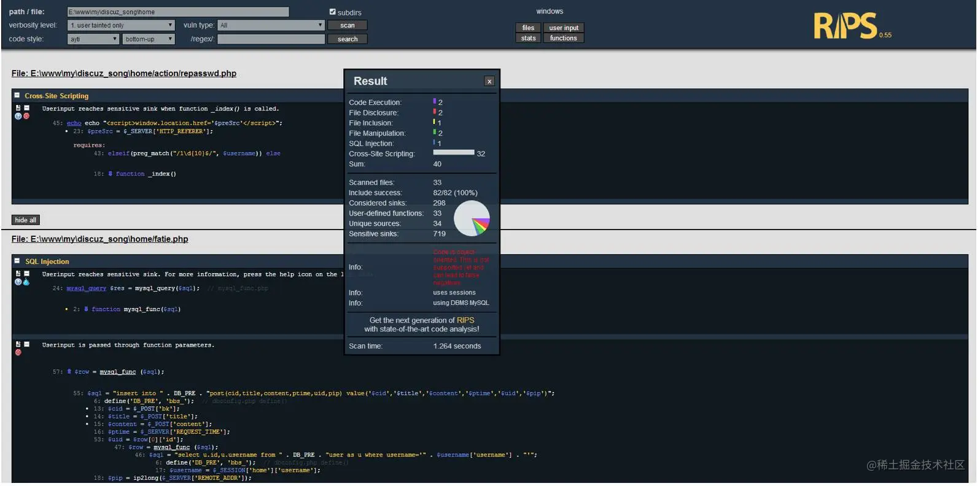Click 'Include success: 82/82 (100%)' value
980x486 pixels.
[455, 193]
